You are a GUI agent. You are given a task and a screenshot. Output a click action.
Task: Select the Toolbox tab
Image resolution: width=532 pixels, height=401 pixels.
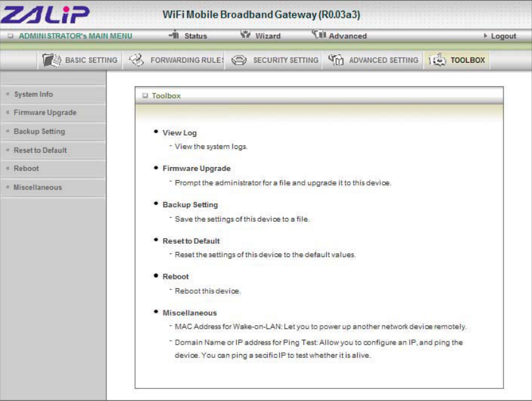457,60
